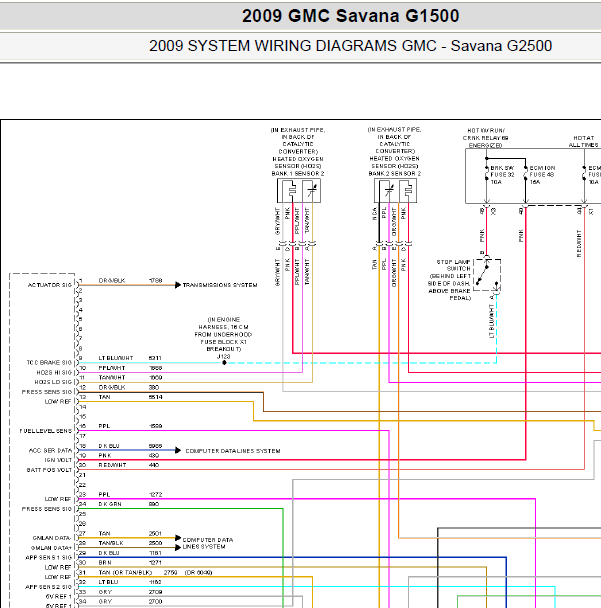
Task: Click 'BANK 1 SENSOR 2' oxygen sensor title
Action: click(x=298, y=174)
